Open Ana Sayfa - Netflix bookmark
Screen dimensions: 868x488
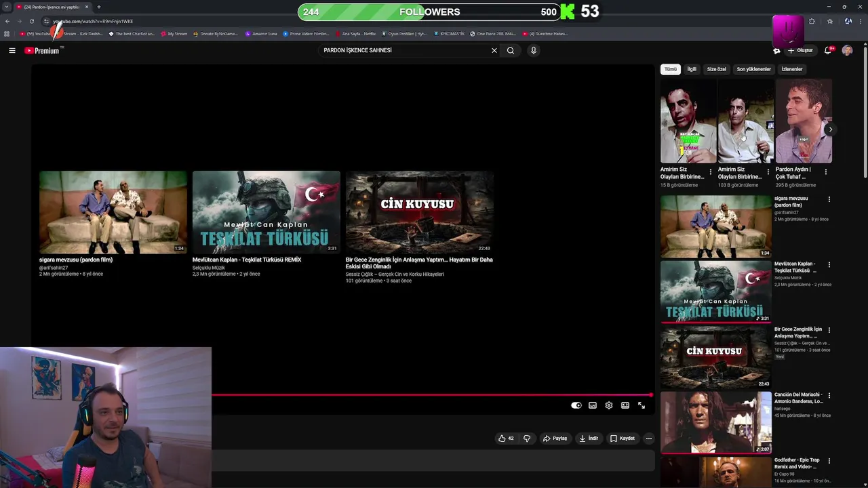355,33
